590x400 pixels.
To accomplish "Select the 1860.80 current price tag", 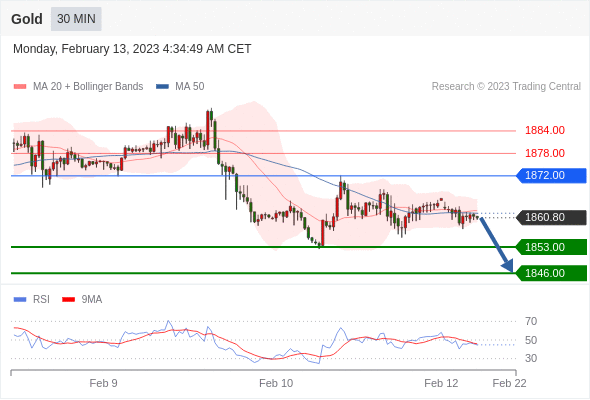I will coord(551,217).
